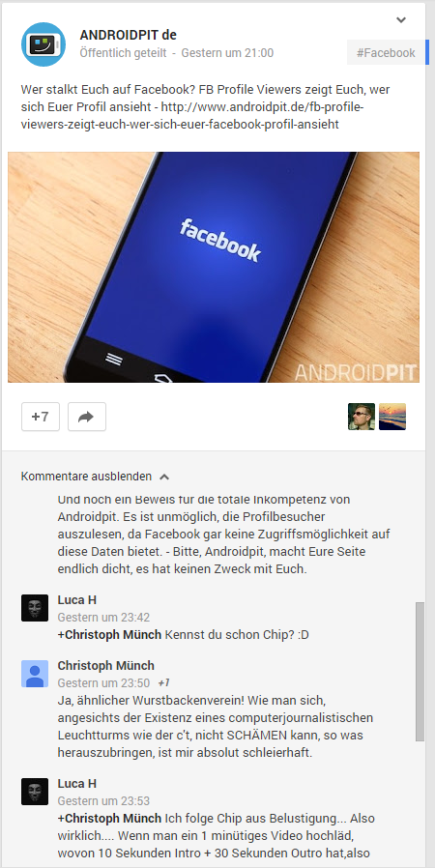Open the sunset avatar thumbnail
435x868 pixels.
click(392, 417)
